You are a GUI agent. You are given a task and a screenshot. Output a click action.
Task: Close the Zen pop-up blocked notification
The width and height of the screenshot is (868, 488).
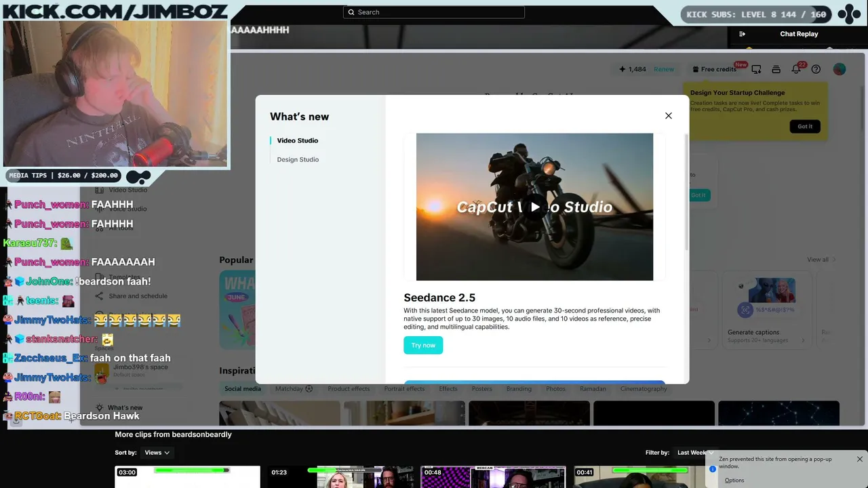(x=859, y=459)
